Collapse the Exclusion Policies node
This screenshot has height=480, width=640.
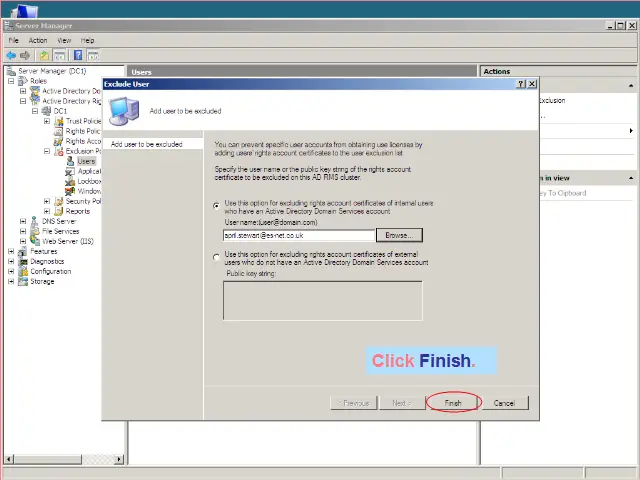pyautogui.click(x=47, y=151)
